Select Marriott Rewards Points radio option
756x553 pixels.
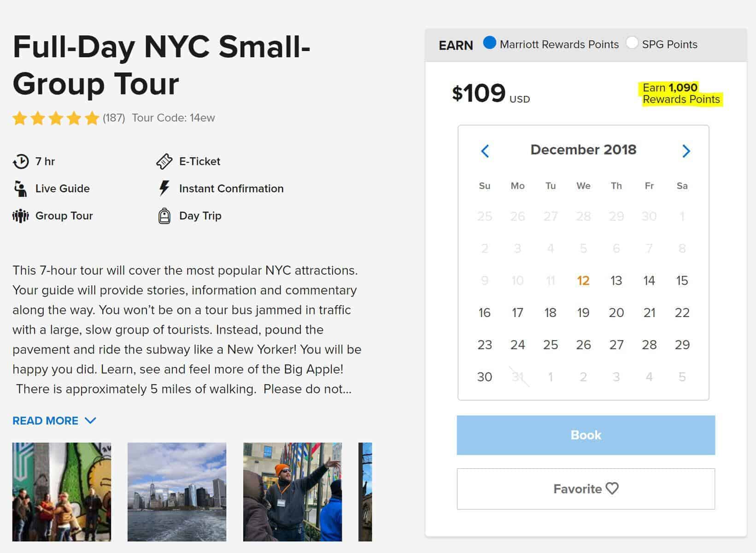pos(490,43)
